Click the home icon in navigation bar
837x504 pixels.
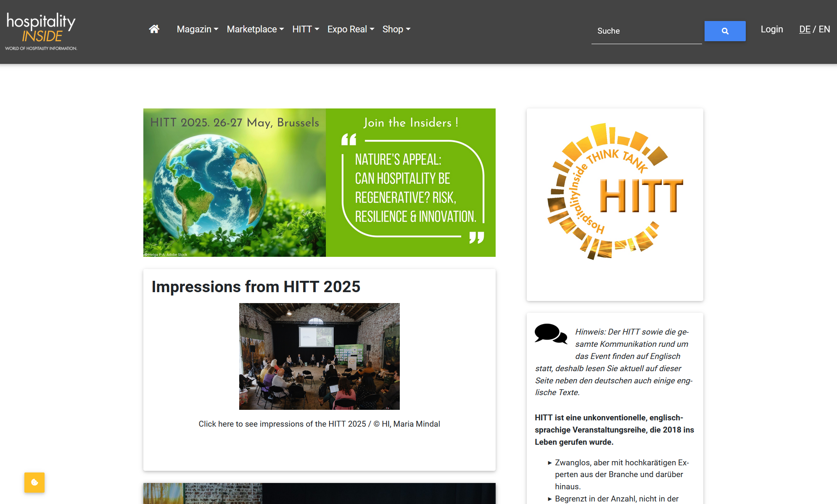click(154, 29)
